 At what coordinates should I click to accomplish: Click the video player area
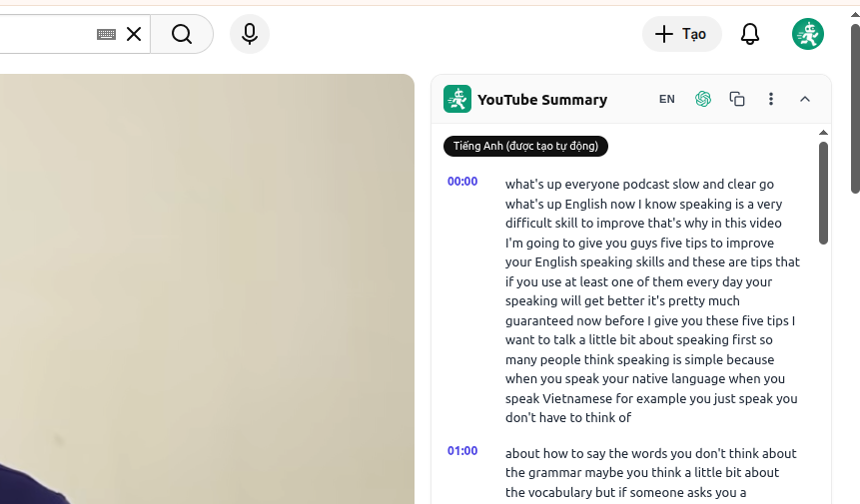click(207, 288)
